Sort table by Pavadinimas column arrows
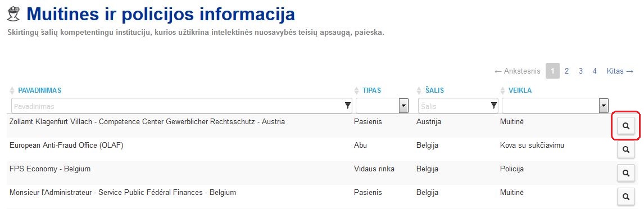The image size is (644, 209). tap(12, 90)
